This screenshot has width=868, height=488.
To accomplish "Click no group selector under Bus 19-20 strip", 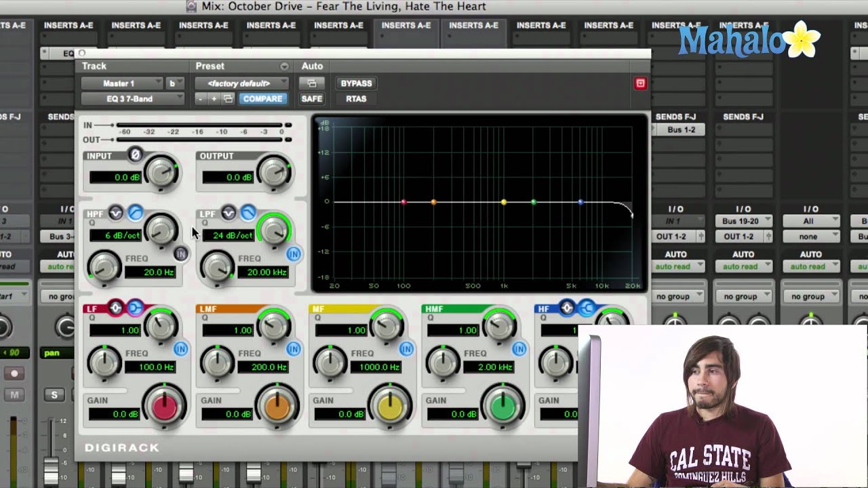I will [743, 296].
